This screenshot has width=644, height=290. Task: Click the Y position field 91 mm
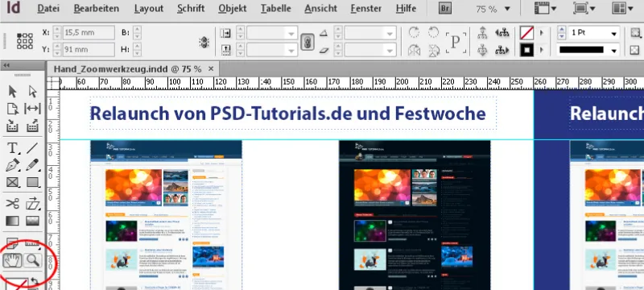coord(89,50)
